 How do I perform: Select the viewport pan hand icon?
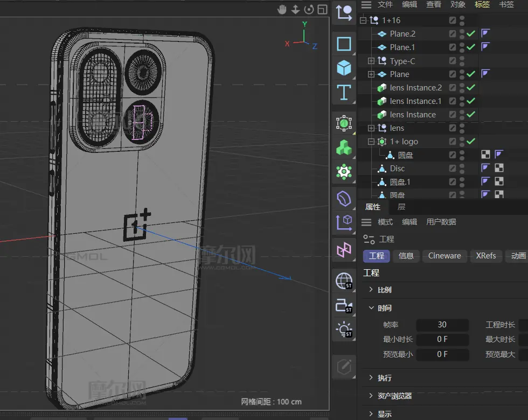coord(282,10)
